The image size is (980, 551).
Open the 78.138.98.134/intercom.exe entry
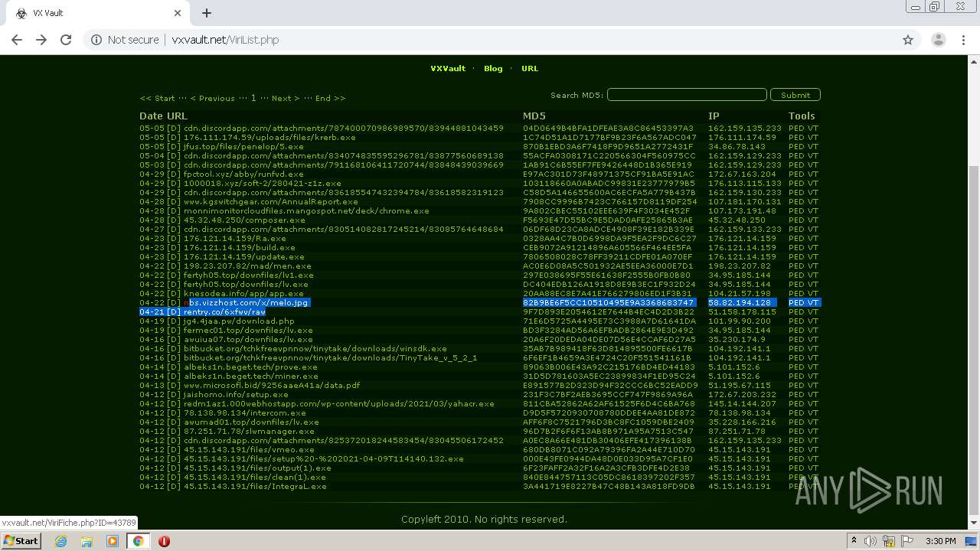pyautogui.click(x=245, y=412)
